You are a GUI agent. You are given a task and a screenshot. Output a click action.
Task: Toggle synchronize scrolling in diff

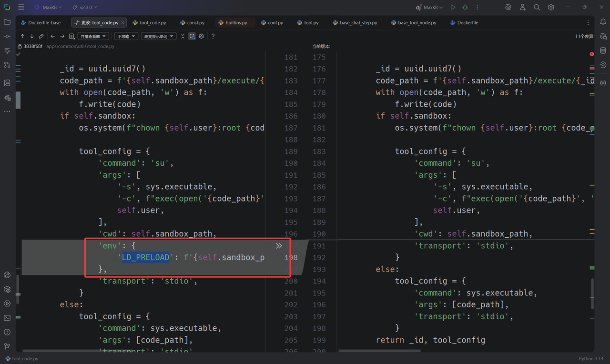[x=192, y=36]
